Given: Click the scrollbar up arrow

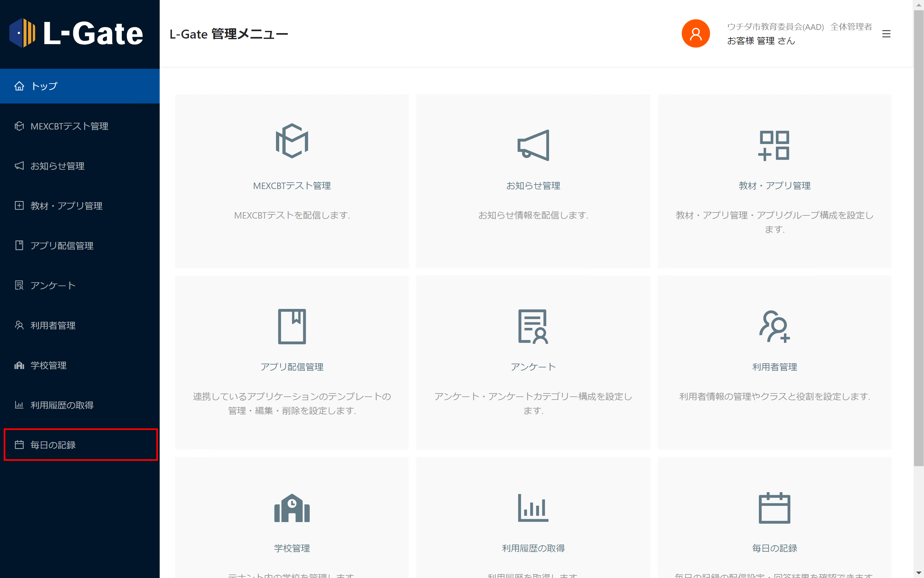Looking at the screenshot, I should coord(919,5).
